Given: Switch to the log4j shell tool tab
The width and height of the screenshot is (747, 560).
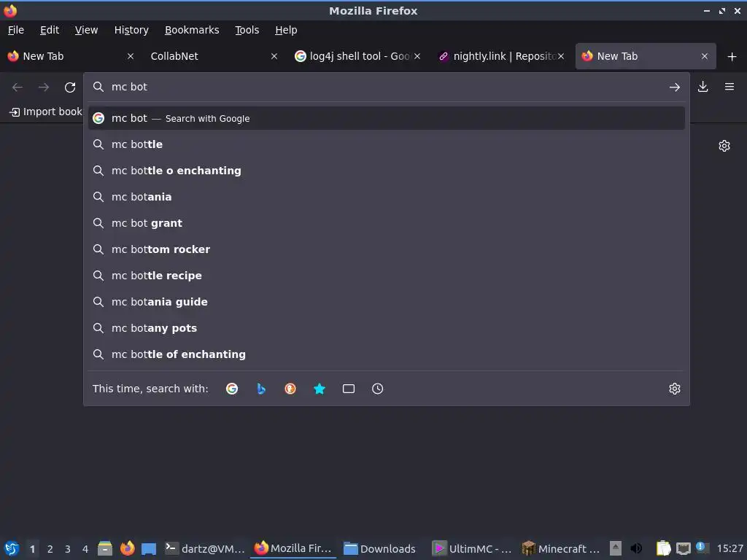Looking at the screenshot, I should (x=357, y=56).
